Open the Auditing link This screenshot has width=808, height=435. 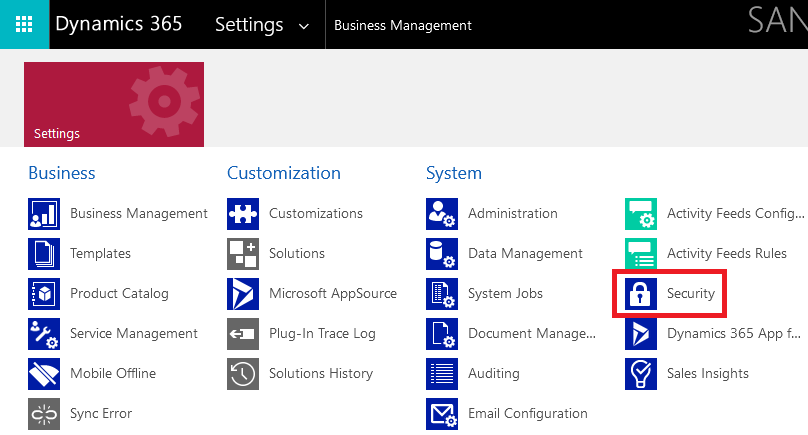[x=494, y=373]
